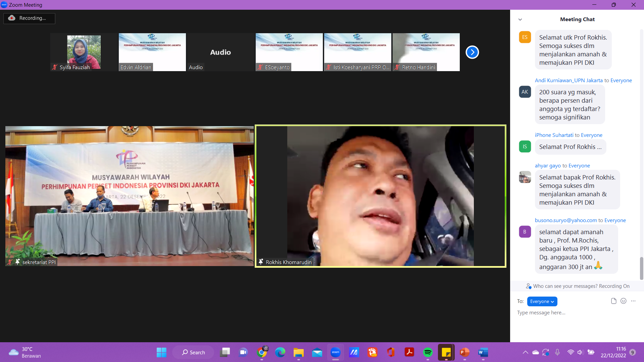644x362 pixels.
Task: Click the blue arrow to see more participants
Action: (472, 52)
